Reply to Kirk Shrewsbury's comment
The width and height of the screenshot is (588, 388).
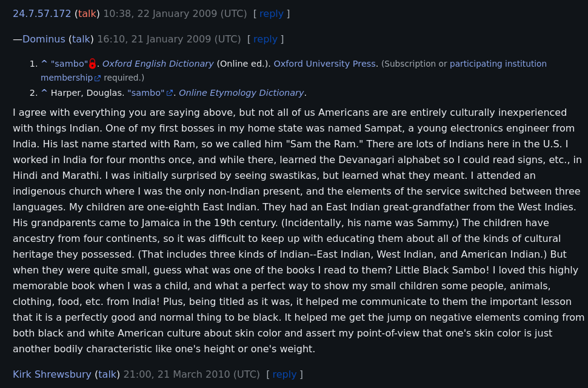284,374
